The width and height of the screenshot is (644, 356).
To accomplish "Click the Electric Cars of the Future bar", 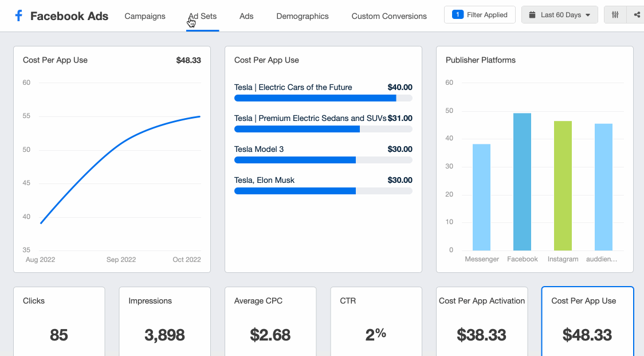I will 323,98.
